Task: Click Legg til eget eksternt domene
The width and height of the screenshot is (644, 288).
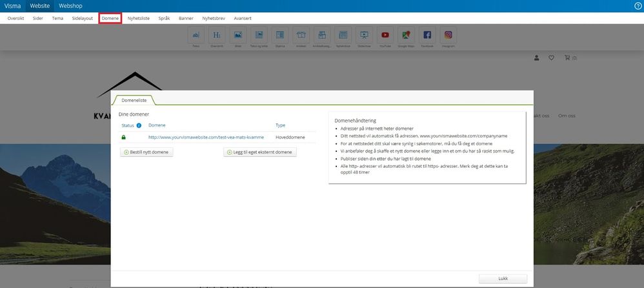Action: click(260, 152)
